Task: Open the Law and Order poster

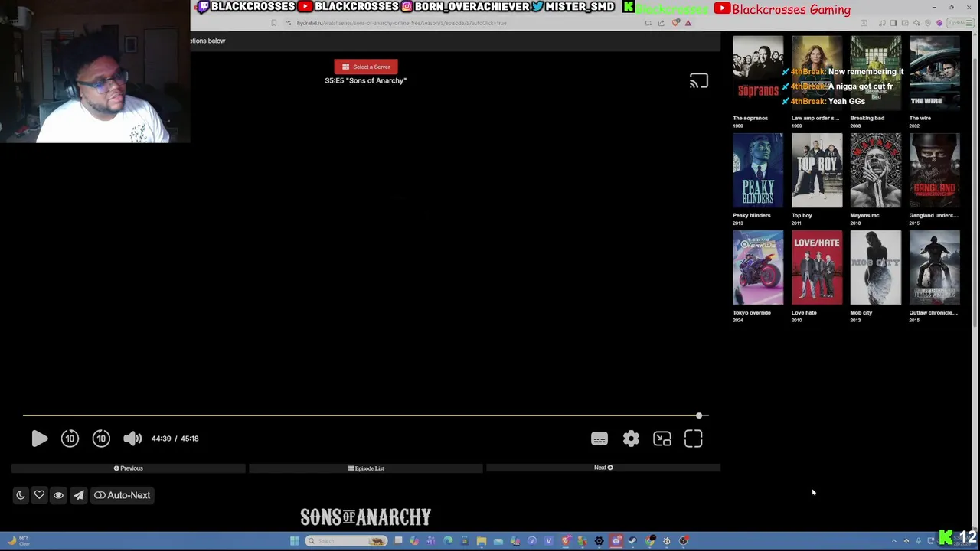Action: click(x=817, y=73)
